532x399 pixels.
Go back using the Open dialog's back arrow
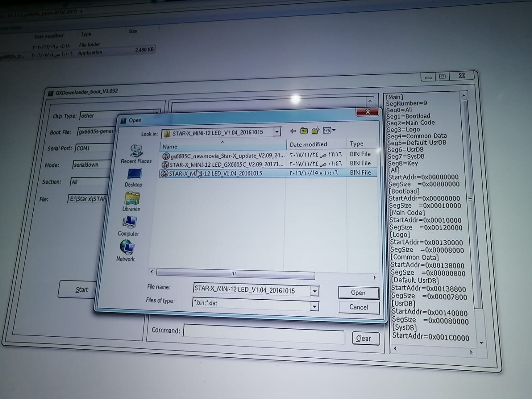coord(293,131)
